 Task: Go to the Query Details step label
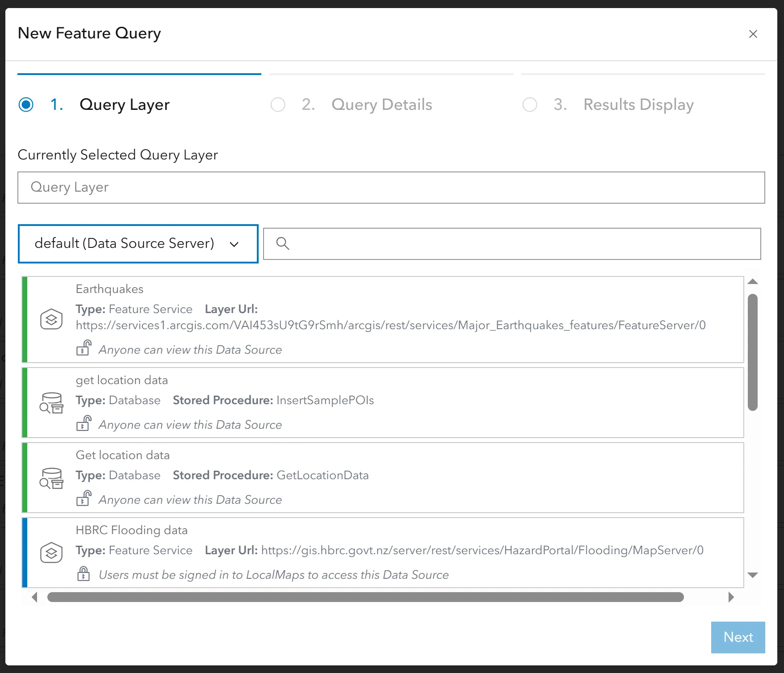point(382,105)
